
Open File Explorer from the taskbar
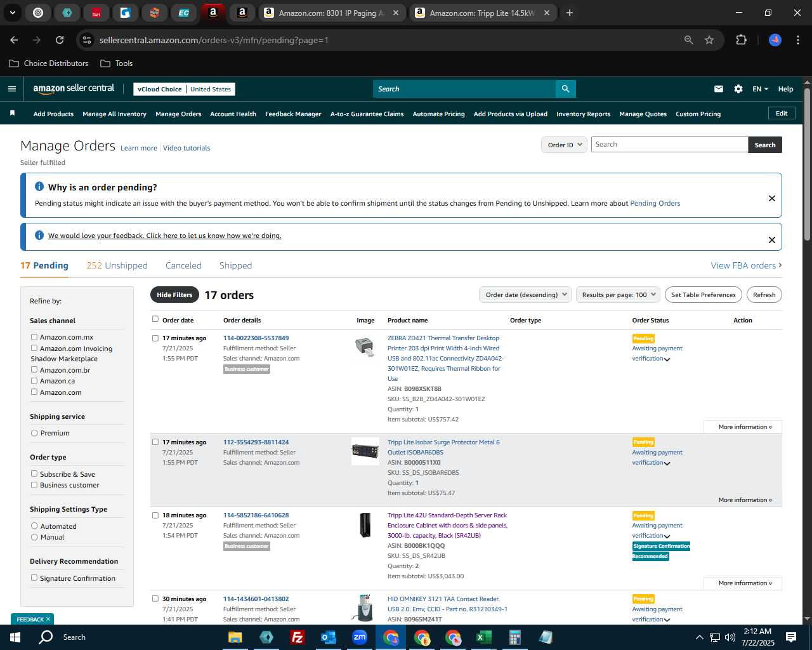coord(235,637)
